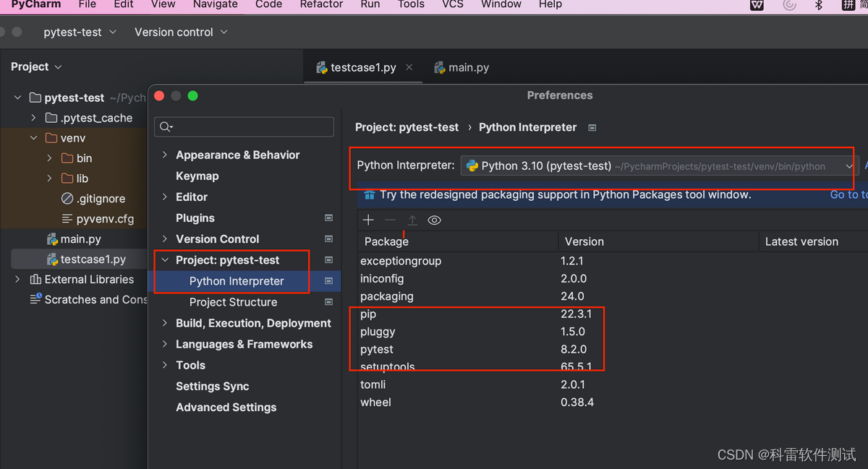This screenshot has width=868, height=469.
Task: Click the WPS icon in menu bar
Action: tap(757, 4)
